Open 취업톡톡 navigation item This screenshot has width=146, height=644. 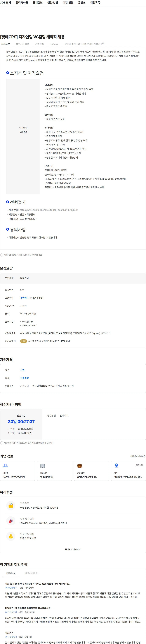point(95,2)
